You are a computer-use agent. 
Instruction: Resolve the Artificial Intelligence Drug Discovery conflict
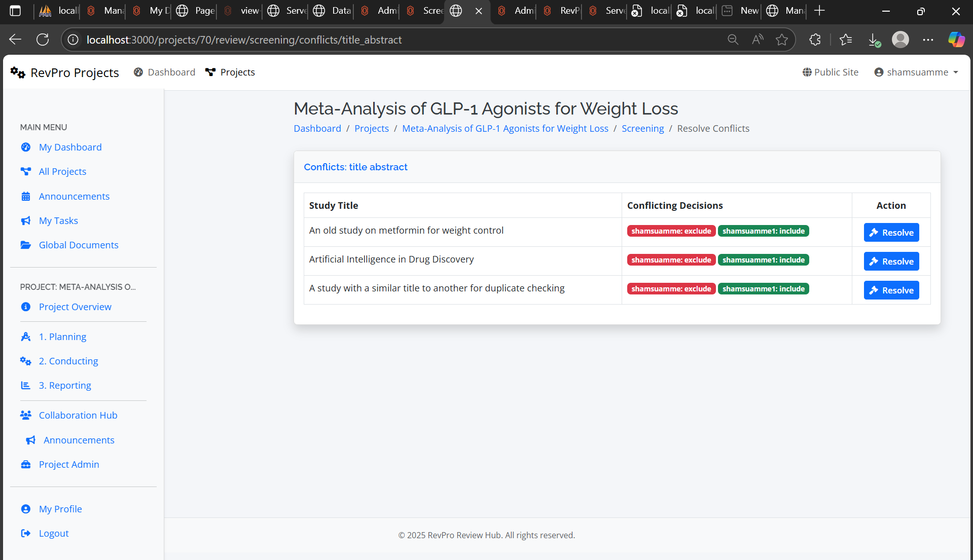891,261
